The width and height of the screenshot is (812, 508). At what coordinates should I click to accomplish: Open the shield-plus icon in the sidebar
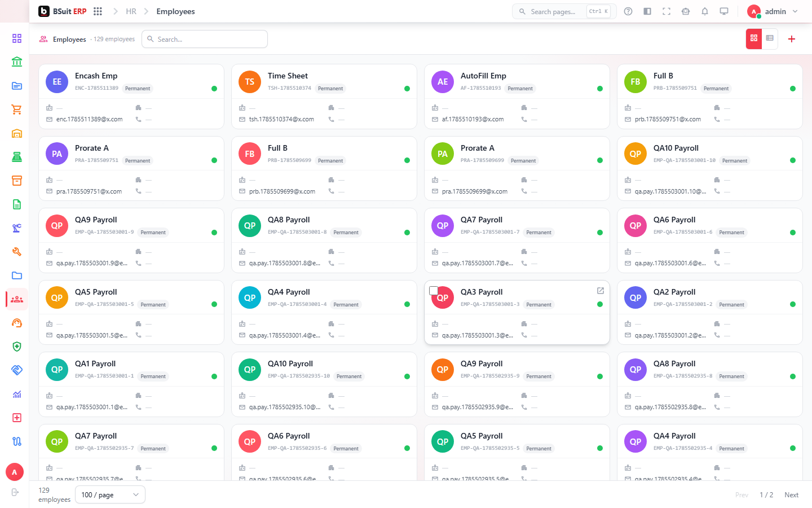coord(17,347)
